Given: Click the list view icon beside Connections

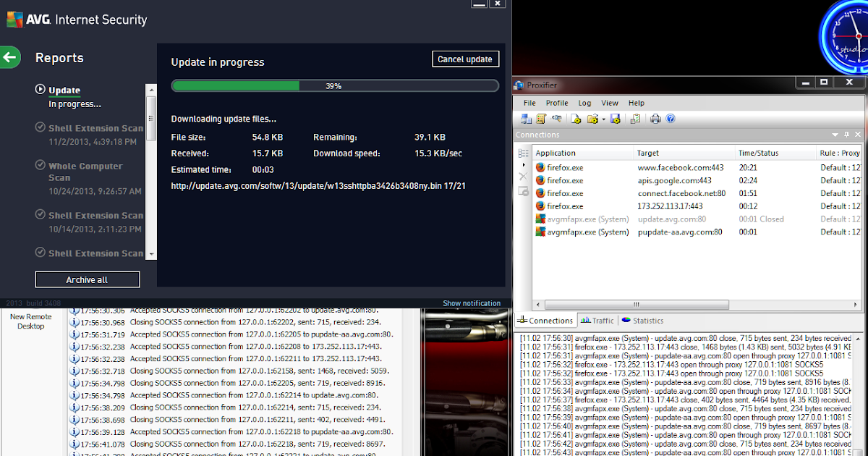Looking at the screenshot, I should tap(523, 153).
